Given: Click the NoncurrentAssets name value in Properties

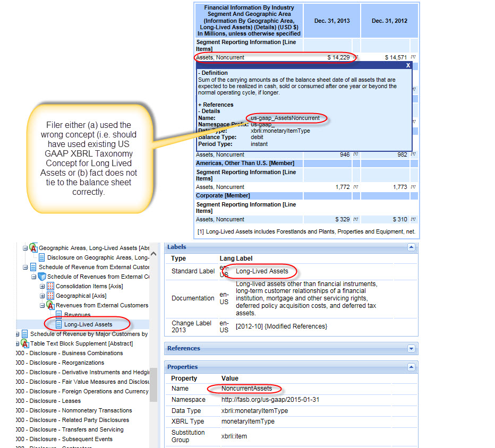Looking at the screenshot, I should pos(246,389).
